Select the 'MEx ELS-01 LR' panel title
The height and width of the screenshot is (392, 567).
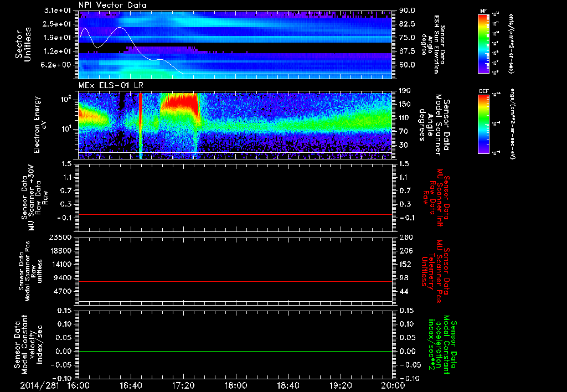point(111,86)
